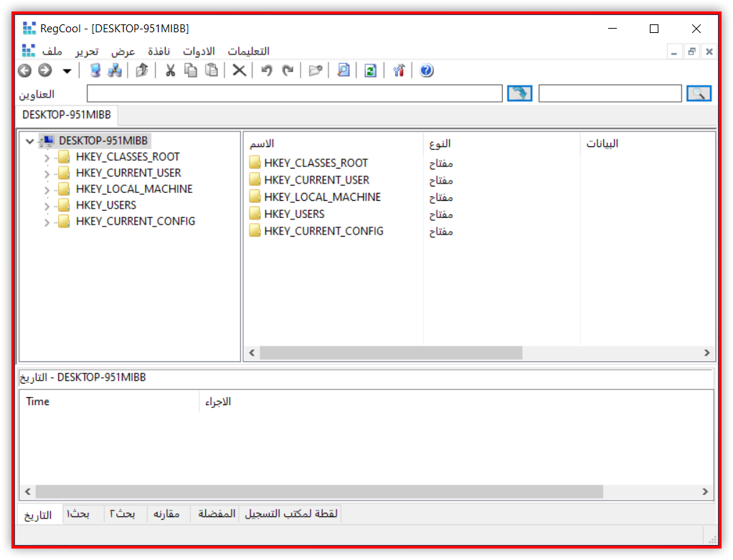This screenshot has height=560, width=733.
Task: Click the list pane horizontal scrollbar thumb
Action: (391, 353)
